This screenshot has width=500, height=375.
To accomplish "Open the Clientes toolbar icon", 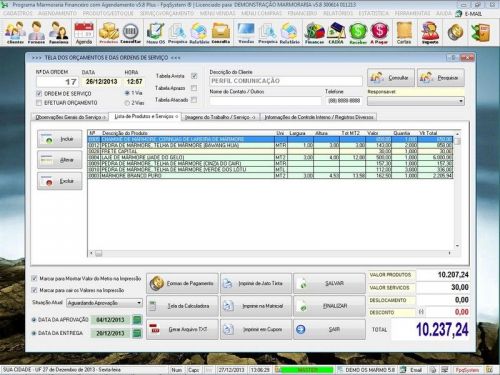I will click(x=15, y=32).
